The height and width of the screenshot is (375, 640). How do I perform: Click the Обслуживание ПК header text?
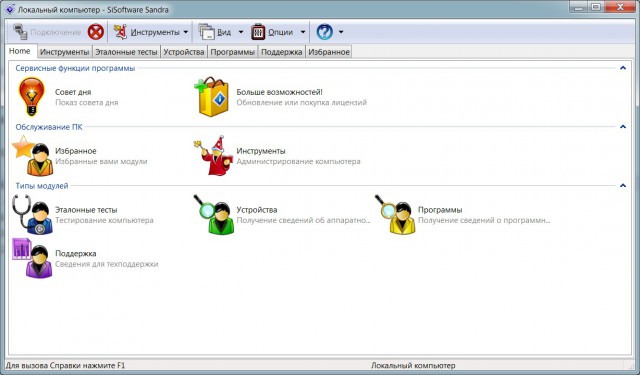tap(49, 127)
